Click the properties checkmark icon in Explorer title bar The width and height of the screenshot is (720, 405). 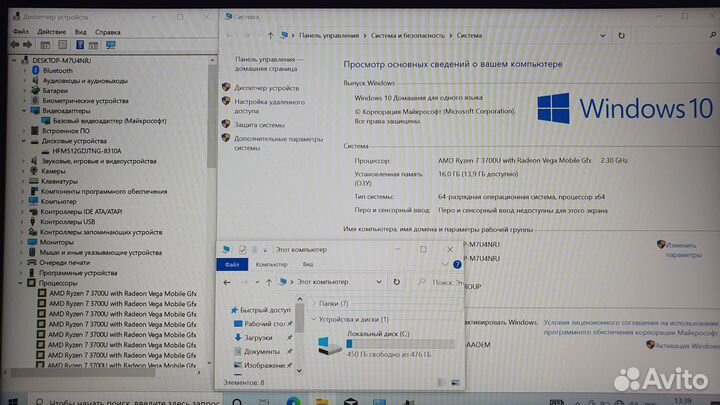pos(242,250)
